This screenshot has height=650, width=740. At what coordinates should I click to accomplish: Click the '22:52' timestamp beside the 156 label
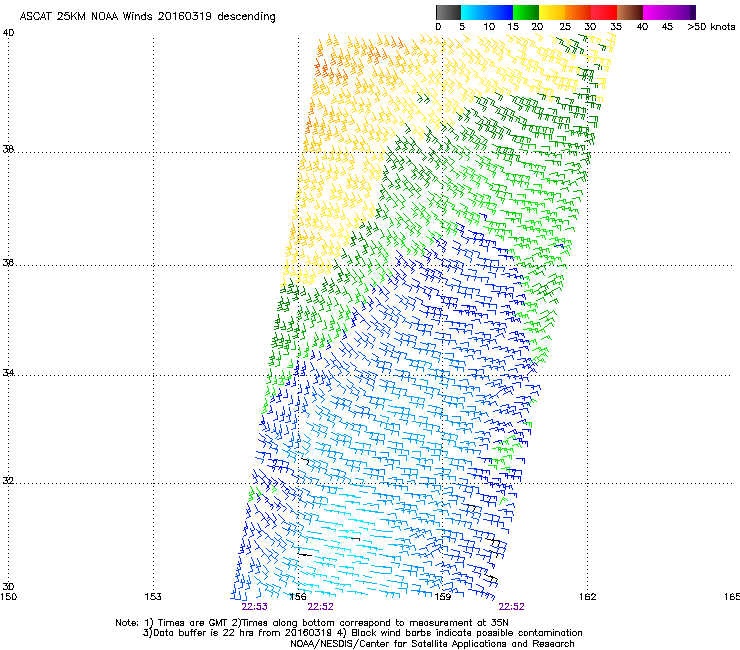320,607
